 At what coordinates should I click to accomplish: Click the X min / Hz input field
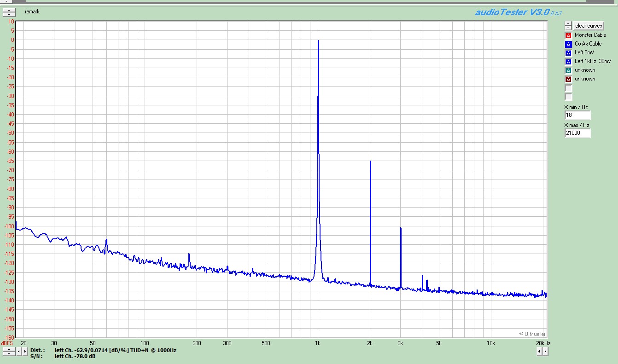[x=577, y=115]
